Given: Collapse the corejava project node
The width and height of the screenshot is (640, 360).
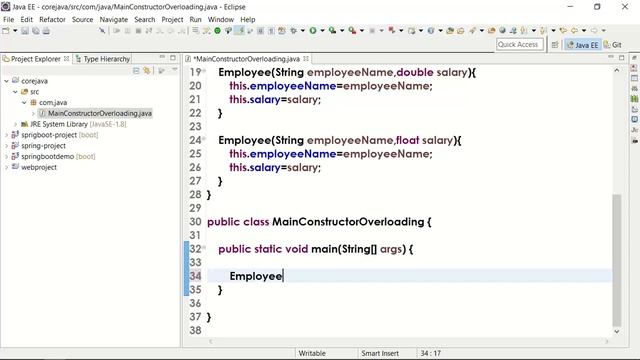Looking at the screenshot, I should pos(6,81).
